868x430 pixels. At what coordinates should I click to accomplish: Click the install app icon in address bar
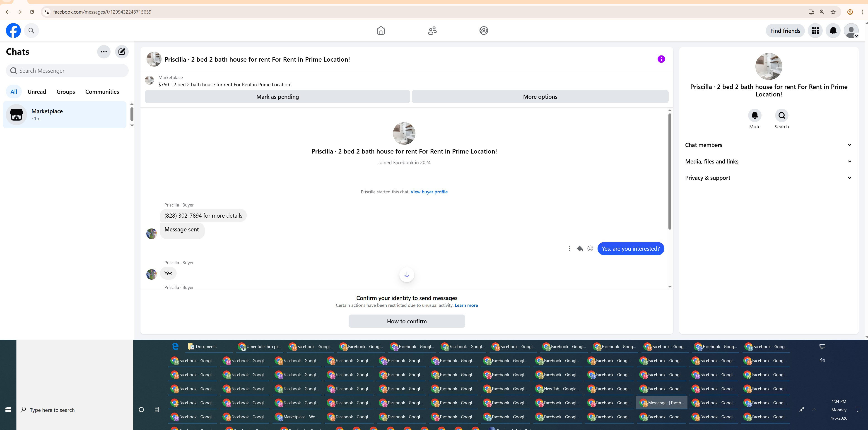[811, 12]
